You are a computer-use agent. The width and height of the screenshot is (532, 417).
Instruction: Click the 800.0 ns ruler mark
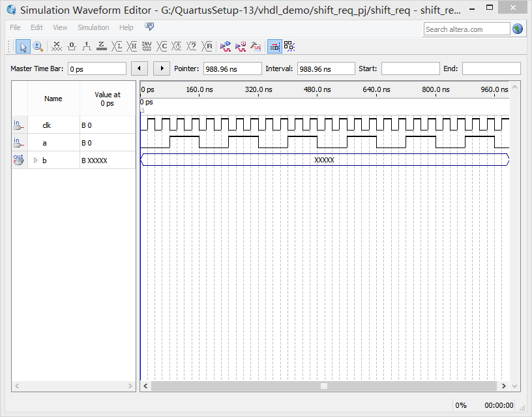436,90
